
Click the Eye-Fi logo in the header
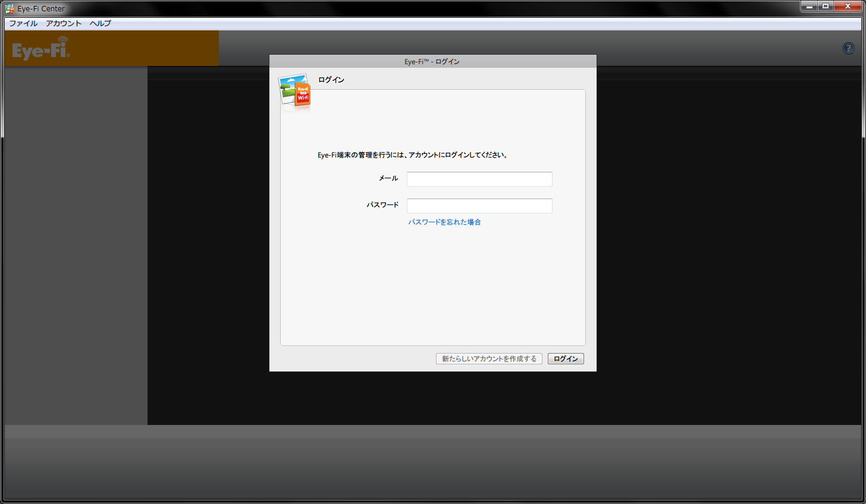(42, 48)
